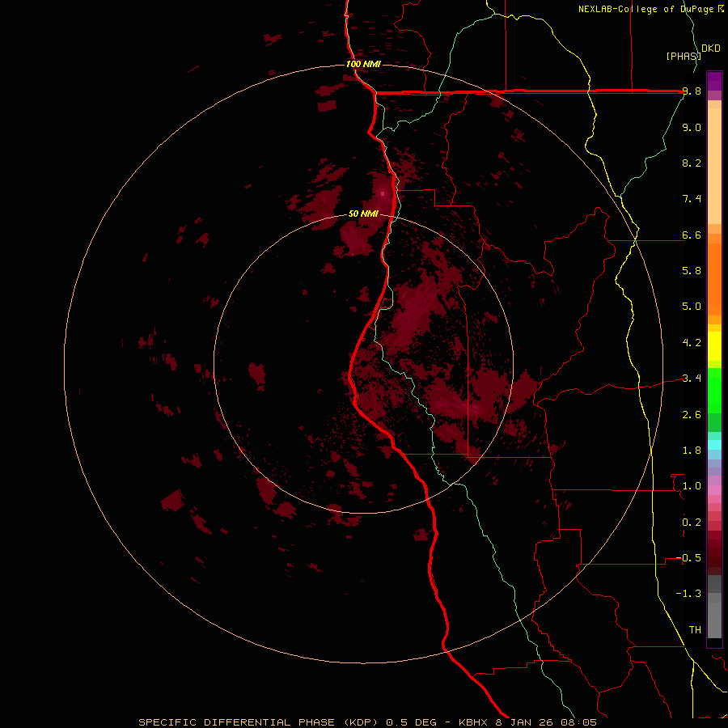
Task: Select the 5.0 legend value
Action: coord(692,307)
